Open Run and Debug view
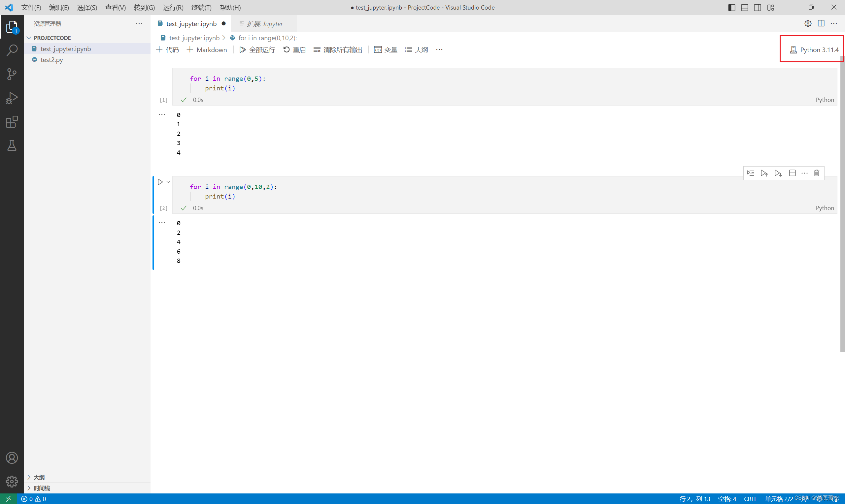Viewport: 845px width, 504px height. click(12, 98)
